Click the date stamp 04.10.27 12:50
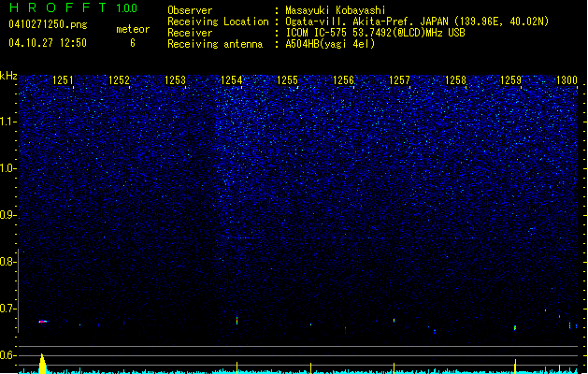The width and height of the screenshot is (588, 374). [x=48, y=43]
